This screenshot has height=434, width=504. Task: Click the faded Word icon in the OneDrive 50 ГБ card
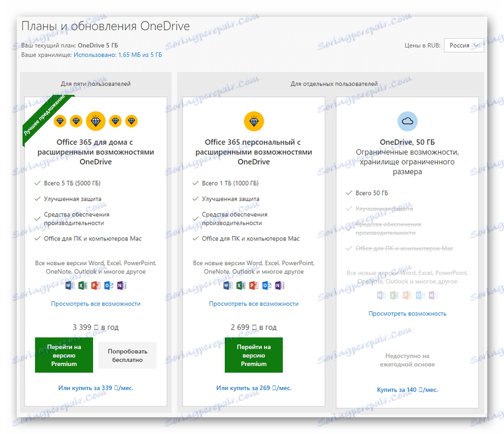point(382,295)
